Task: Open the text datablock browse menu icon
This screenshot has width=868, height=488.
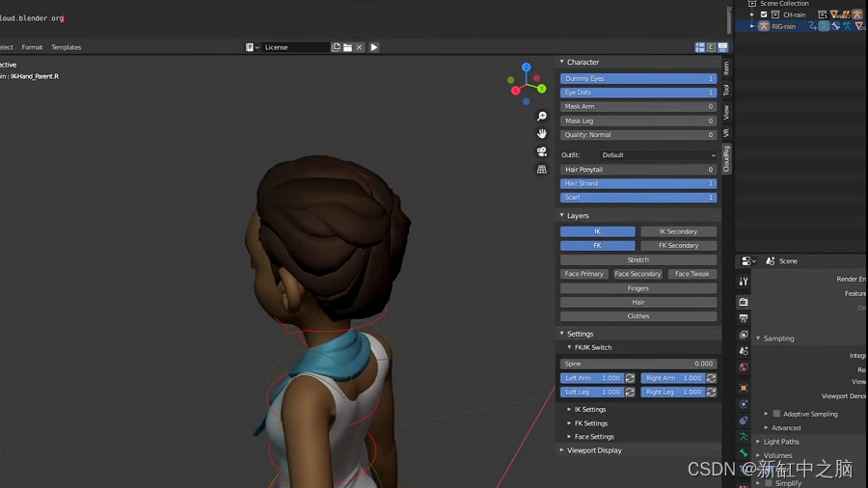Action: 253,47
